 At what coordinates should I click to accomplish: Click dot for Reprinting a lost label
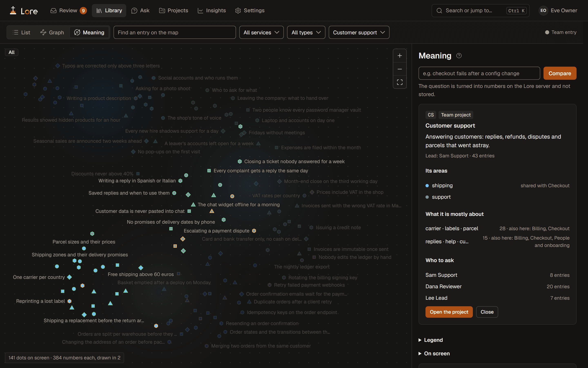coord(69,301)
